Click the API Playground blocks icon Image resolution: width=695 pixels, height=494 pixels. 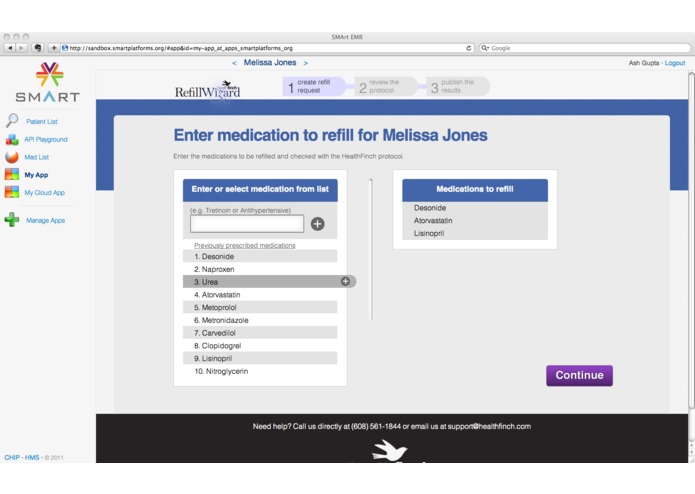click(12, 140)
